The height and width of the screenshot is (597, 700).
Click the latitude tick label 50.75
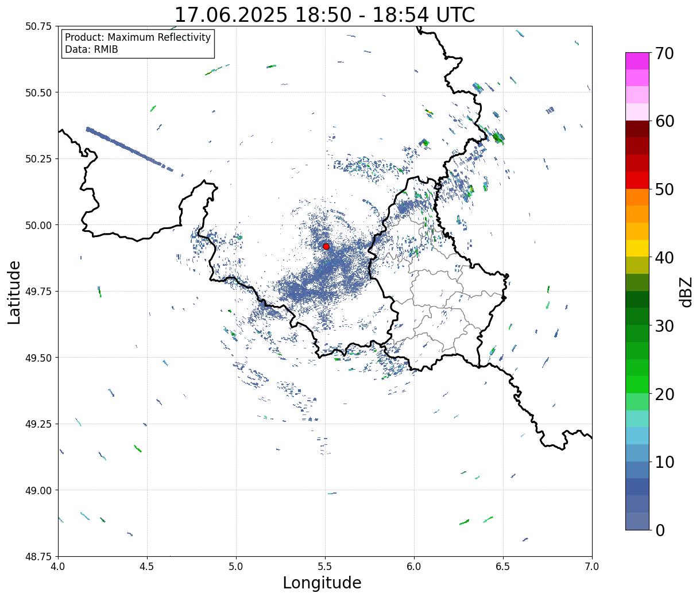(x=39, y=26)
